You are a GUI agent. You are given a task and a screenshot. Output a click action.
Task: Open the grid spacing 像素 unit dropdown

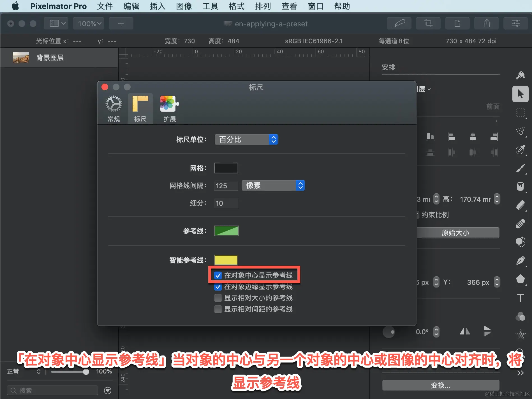tap(273, 185)
